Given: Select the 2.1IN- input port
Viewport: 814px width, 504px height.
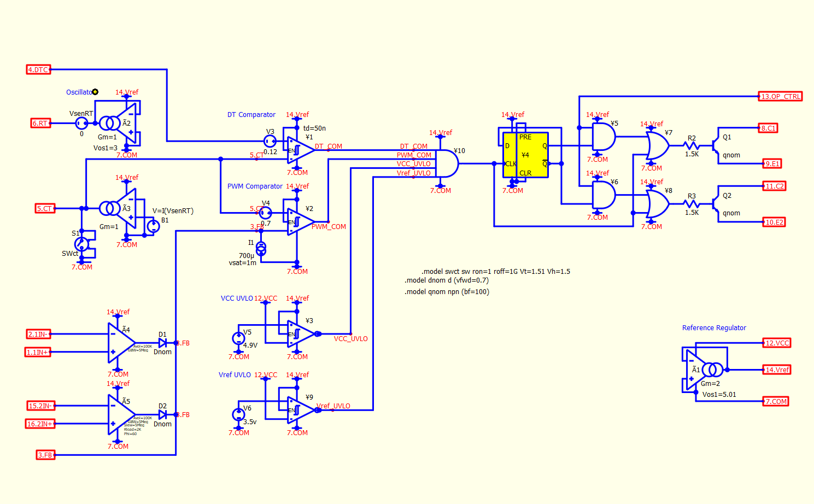Looking at the screenshot, I should tap(38, 334).
